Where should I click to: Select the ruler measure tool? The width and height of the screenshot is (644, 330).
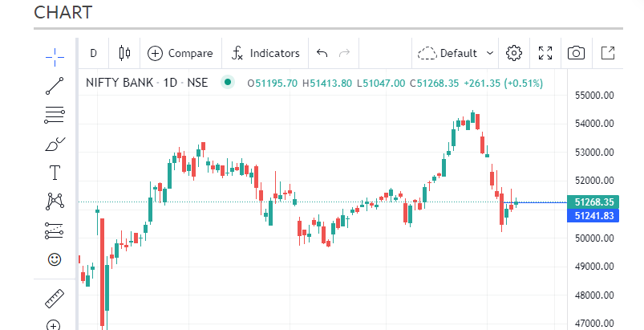pos(55,299)
